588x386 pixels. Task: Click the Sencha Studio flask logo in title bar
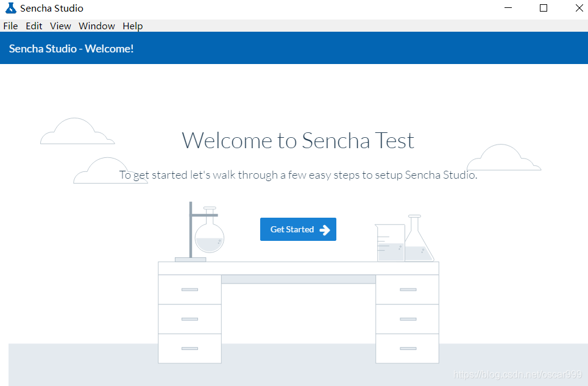pos(11,9)
